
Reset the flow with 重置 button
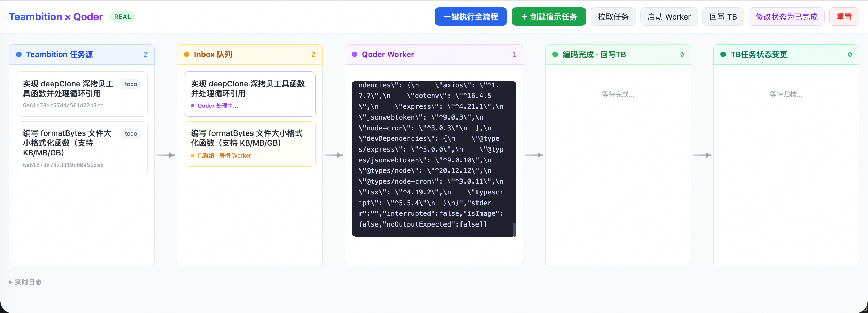[844, 17]
